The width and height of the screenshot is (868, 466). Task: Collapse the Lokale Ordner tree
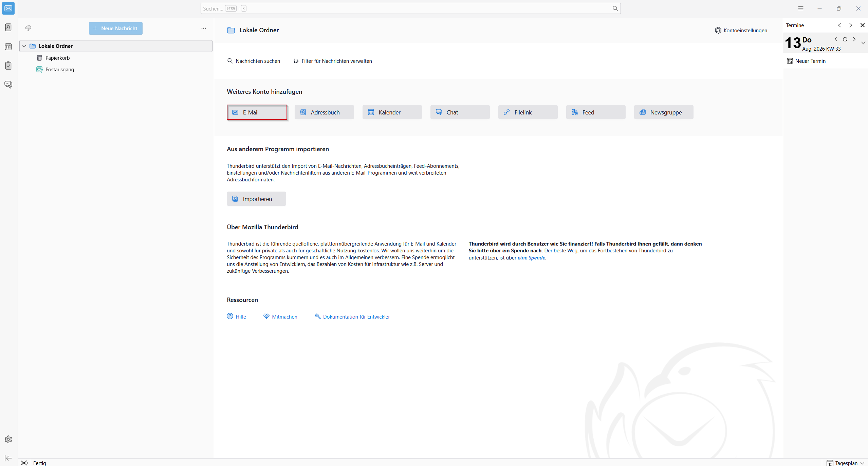click(x=24, y=46)
